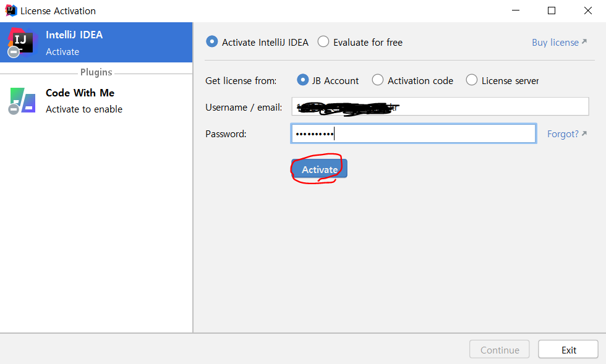Open the Buy license link
Viewport: 606px width, 364px height.
coord(559,42)
